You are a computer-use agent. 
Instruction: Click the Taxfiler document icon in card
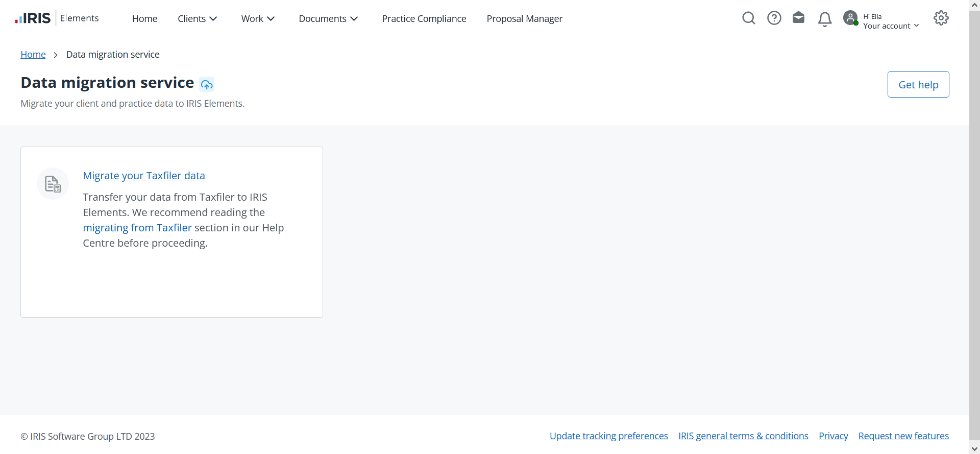(x=53, y=184)
